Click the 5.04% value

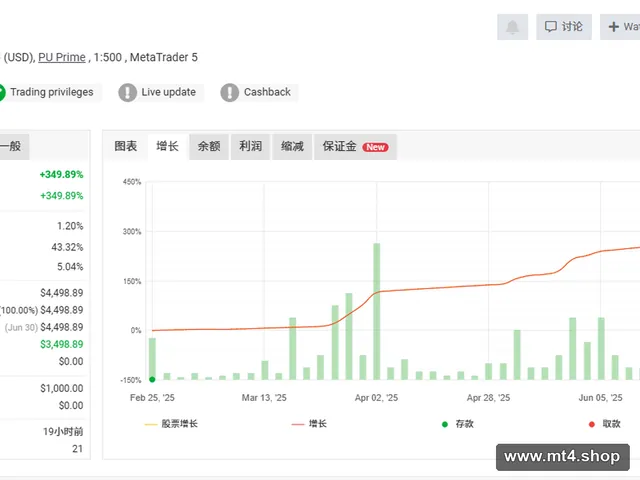click(x=70, y=267)
